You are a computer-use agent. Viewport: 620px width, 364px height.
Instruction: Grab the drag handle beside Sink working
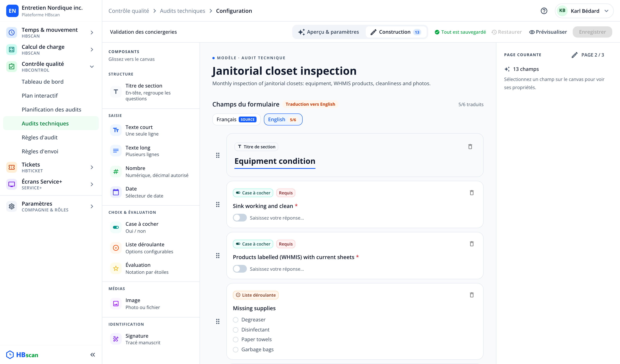(x=218, y=204)
